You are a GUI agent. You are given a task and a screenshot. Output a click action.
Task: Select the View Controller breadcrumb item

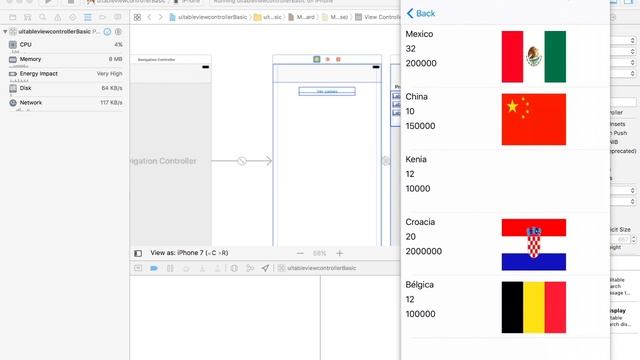[378, 17]
